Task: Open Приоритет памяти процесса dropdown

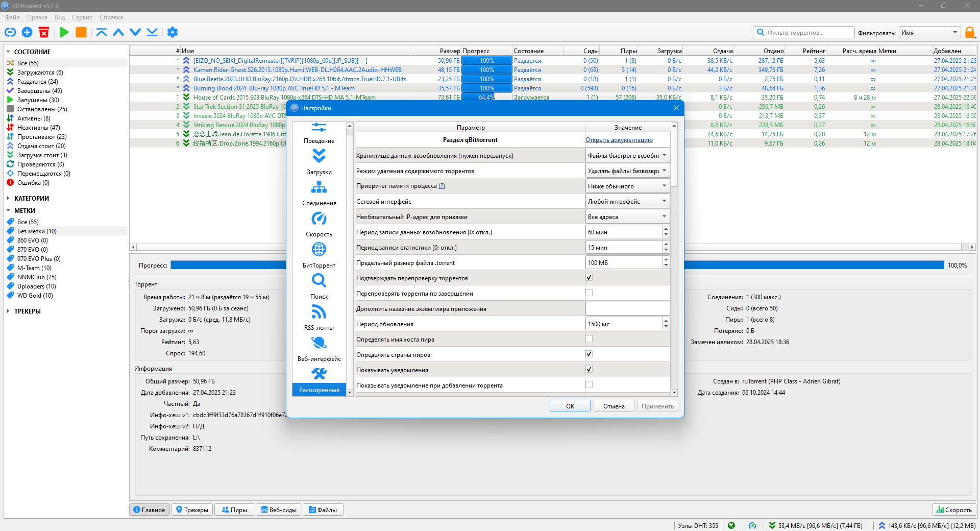Action: 627,186
